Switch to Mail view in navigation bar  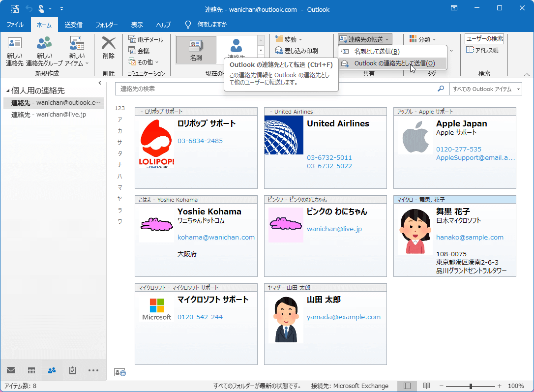point(11,371)
